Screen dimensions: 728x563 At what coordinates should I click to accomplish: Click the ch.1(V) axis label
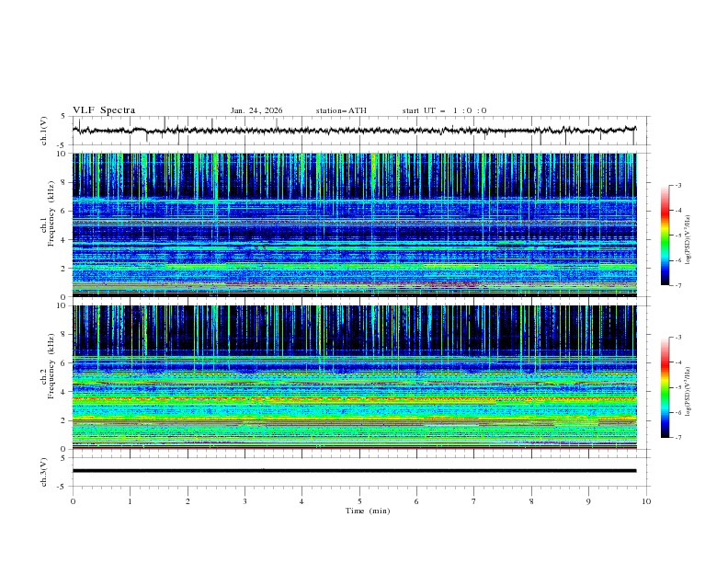(x=46, y=131)
